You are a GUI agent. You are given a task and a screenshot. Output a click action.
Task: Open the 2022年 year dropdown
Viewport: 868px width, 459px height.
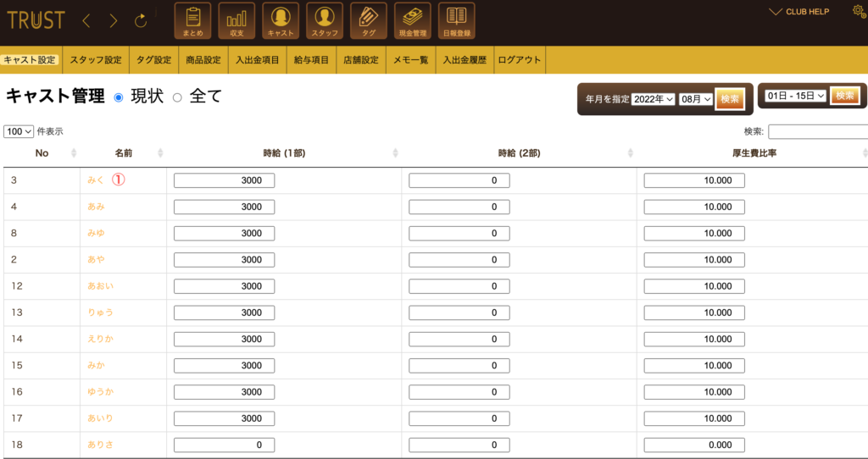click(654, 99)
